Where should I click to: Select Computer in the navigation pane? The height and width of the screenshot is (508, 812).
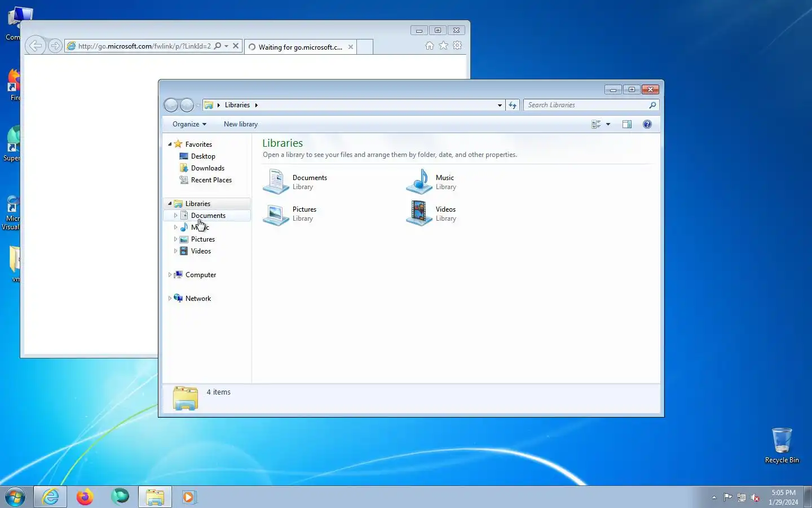pyautogui.click(x=201, y=275)
